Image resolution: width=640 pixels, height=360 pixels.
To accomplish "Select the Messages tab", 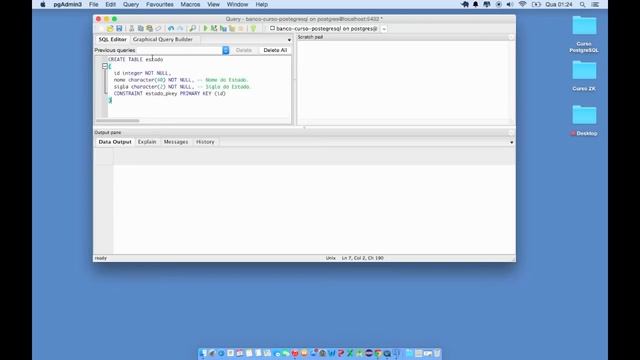I will 176,142.
